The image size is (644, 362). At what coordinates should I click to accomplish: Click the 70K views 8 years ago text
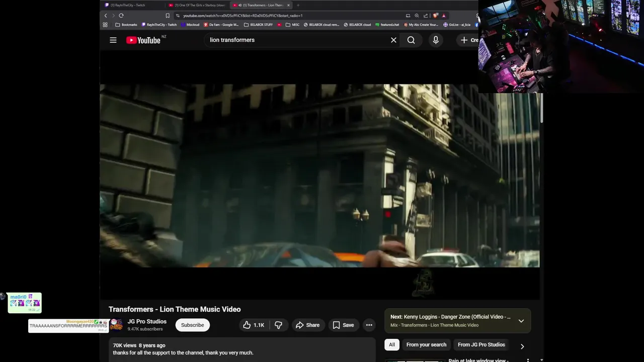[139, 345]
